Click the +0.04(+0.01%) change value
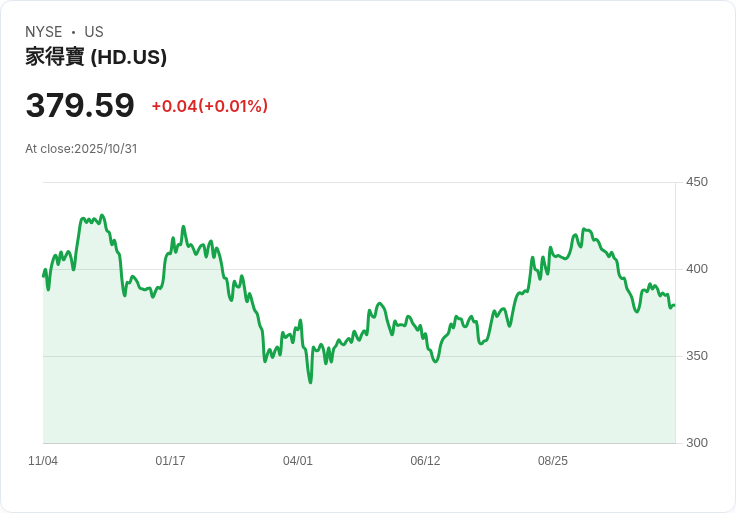Viewport: 736px width, 513px height. coord(209,106)
